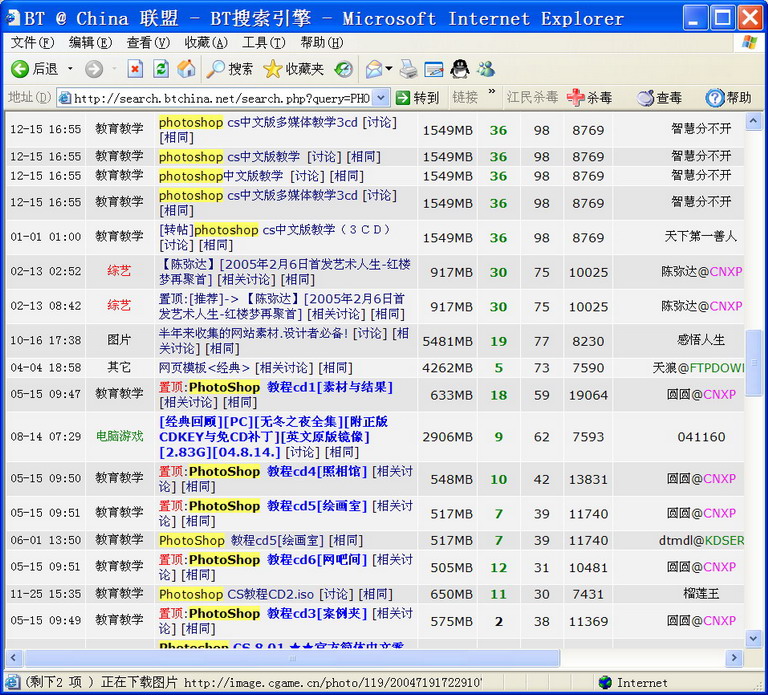Expand the Mail dropdown arrow
768x695 pixels.
[389, 69]
